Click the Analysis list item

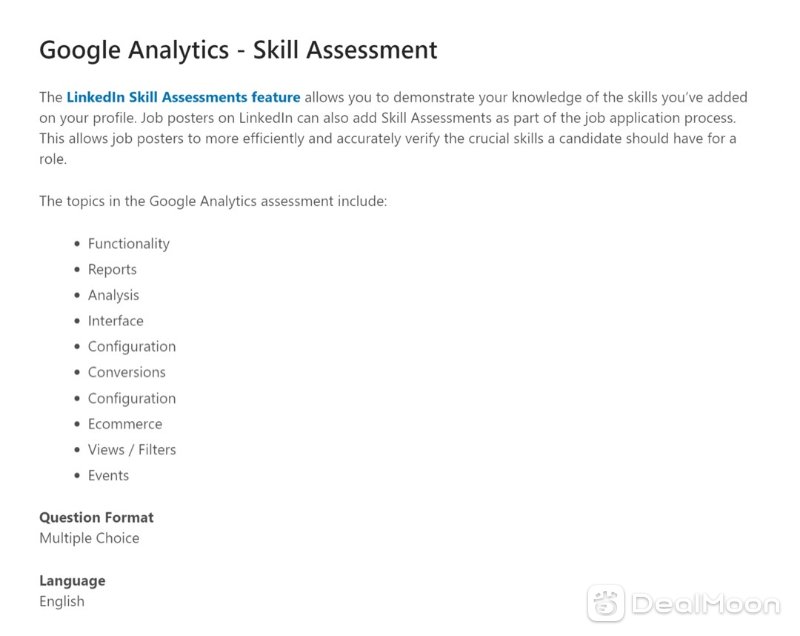(113, 295)
